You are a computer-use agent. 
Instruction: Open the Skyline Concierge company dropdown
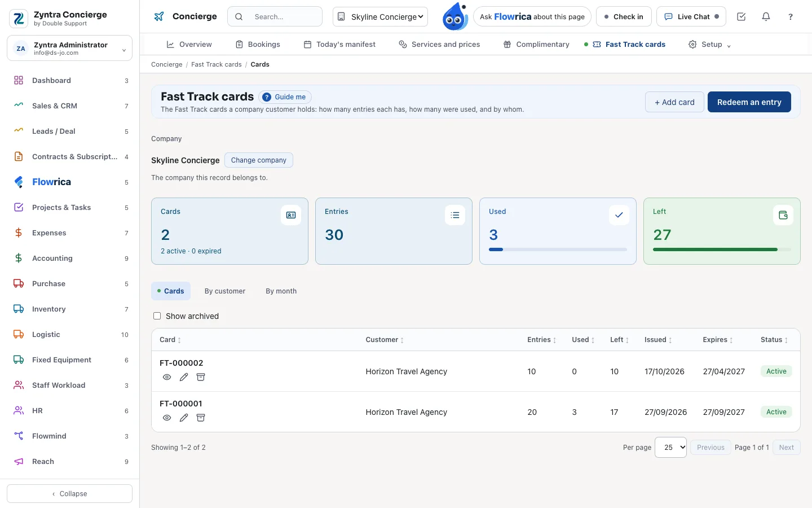(381, 17)
